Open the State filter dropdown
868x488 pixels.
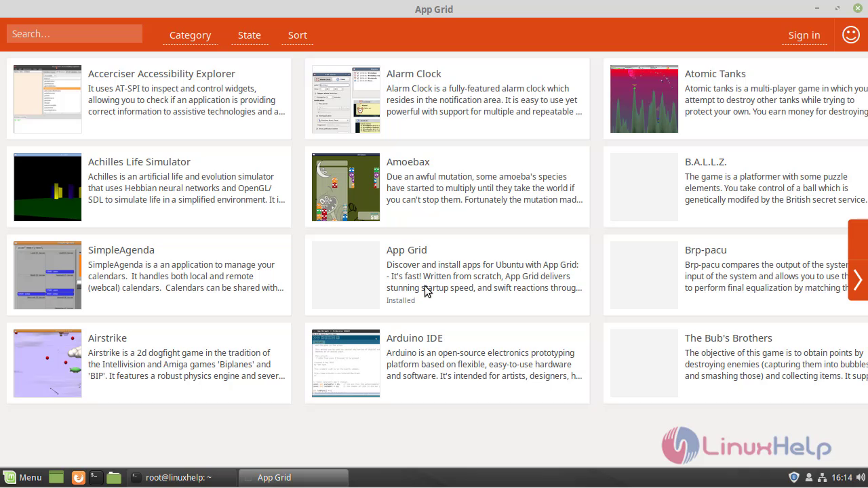click(249, 35)
